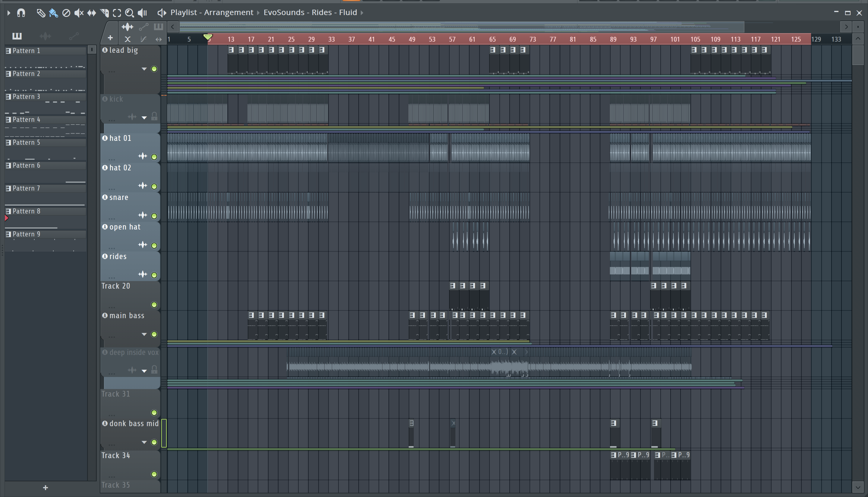Viewport: 868px width, 497px height.
Task: Click the X icon above track headers
Action: tap(127, 39)
